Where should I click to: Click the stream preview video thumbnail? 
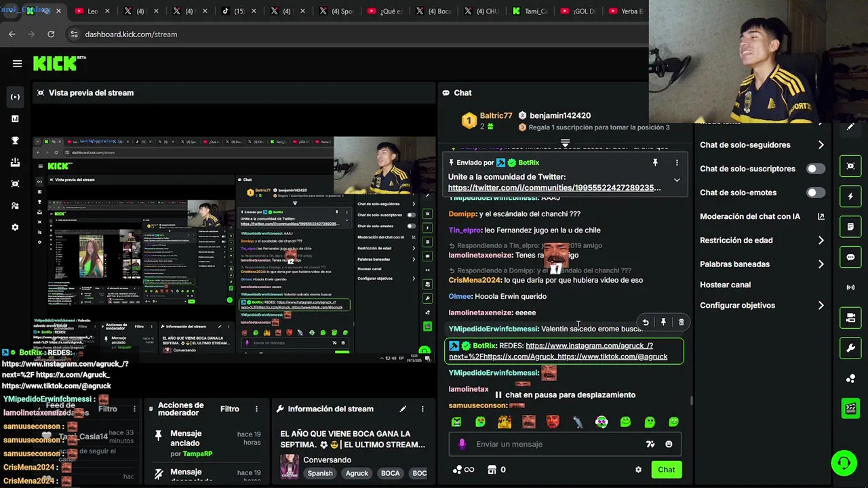click(x=234, y=249)
